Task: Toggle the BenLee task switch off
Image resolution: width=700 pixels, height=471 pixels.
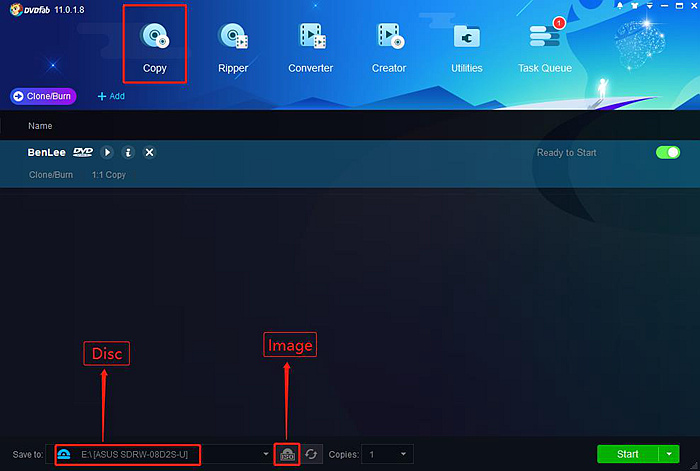Action: (x=668, y=152)
